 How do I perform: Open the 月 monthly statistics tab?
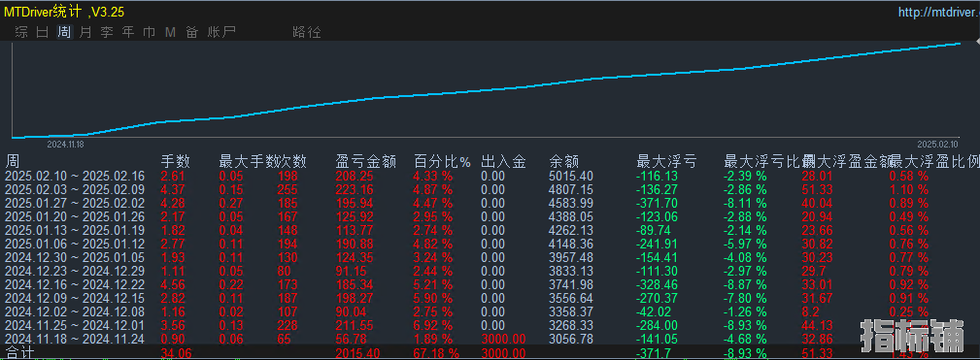[x=85, y=32]
